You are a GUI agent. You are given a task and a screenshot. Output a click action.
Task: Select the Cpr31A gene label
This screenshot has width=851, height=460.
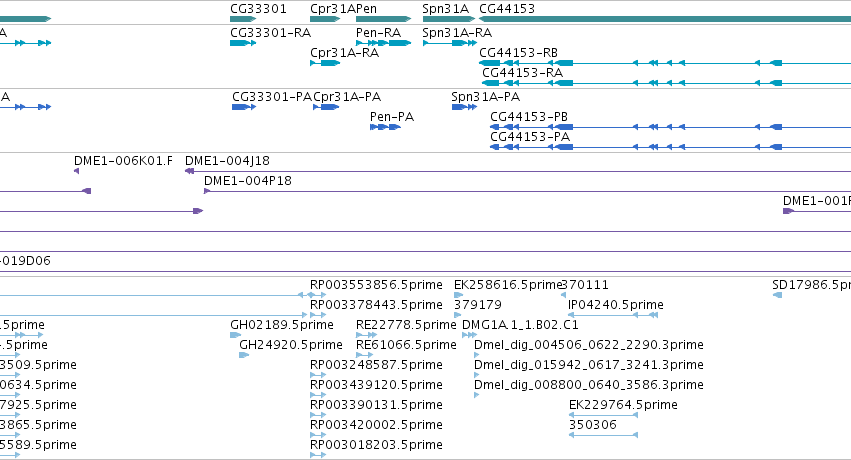pyautogui.click(x=333, y=9)
